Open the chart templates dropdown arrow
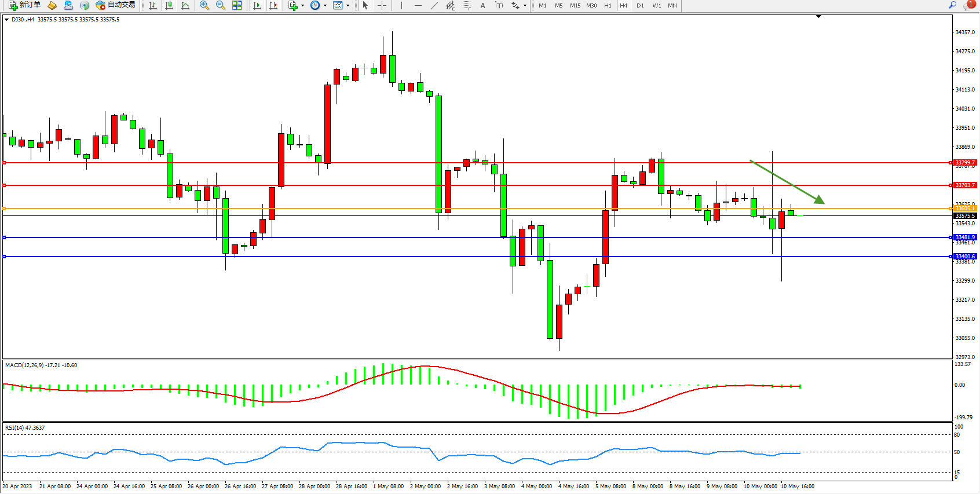The width and height of the screenshot is (980, 494). (x=348, y=6)
